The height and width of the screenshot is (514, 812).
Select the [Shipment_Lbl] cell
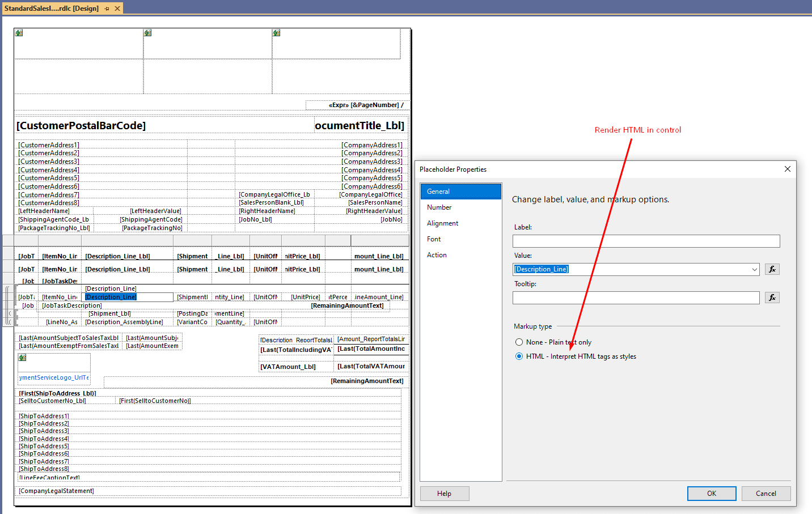tap(109, 313)
